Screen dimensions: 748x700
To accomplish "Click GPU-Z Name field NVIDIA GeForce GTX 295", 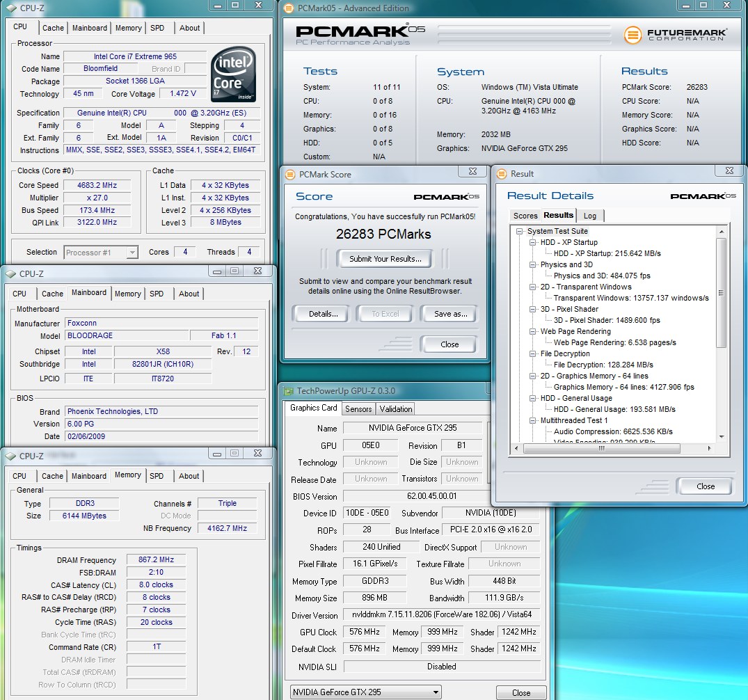I will (x=413, y=428).
